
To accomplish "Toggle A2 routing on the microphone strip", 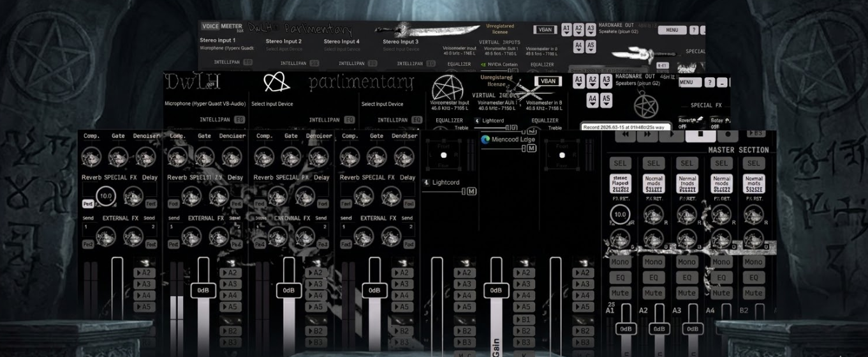I will click(x=146, y=273).
